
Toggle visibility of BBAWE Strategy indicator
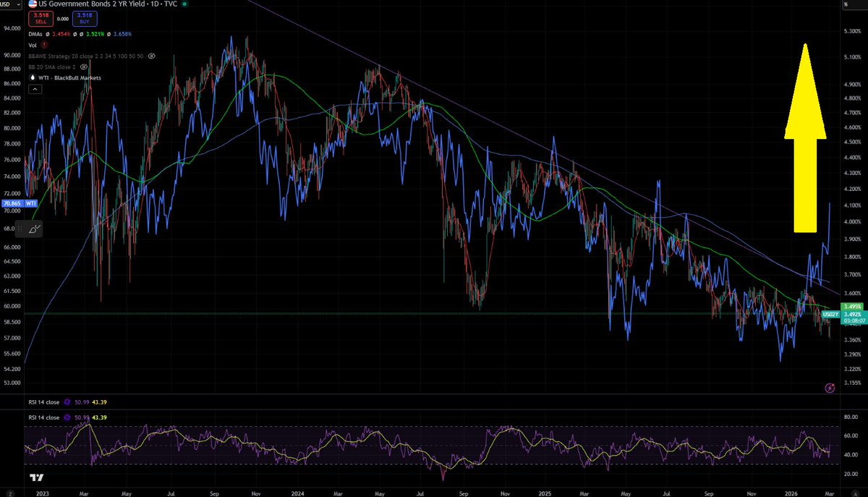tap(151, 56)
